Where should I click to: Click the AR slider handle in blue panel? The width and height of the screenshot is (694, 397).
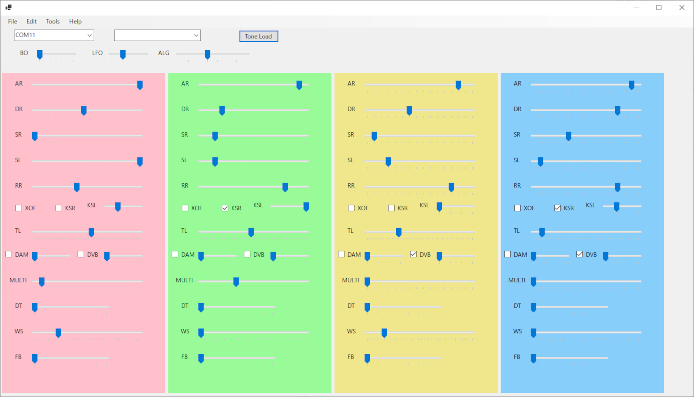(x=632, y=85)
